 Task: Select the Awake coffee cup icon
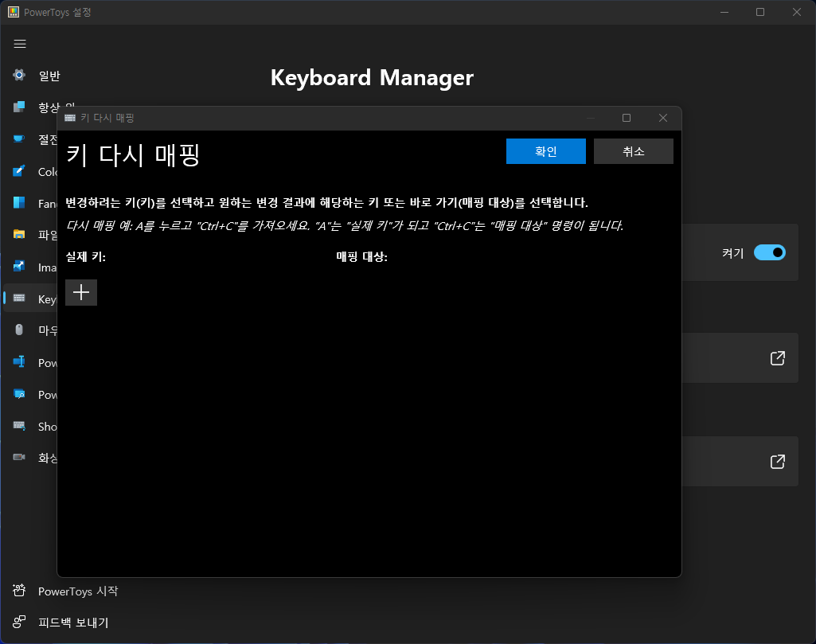19,139
